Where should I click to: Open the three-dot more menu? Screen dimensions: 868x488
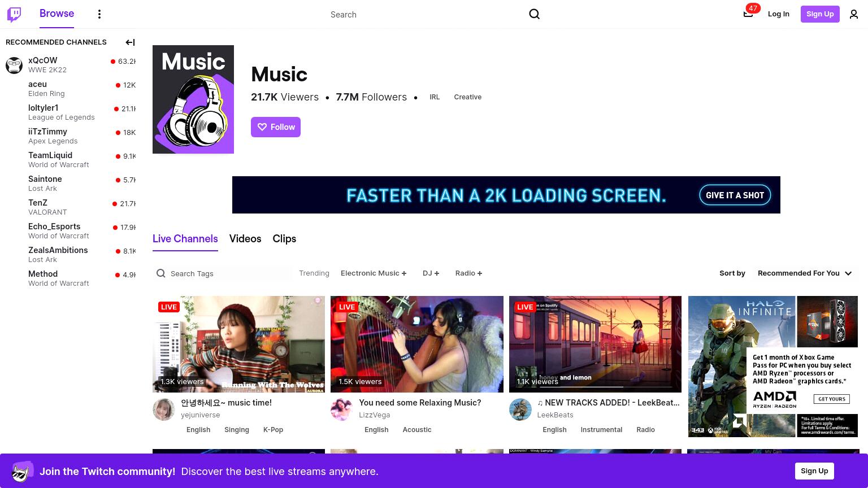click(99, 14)
